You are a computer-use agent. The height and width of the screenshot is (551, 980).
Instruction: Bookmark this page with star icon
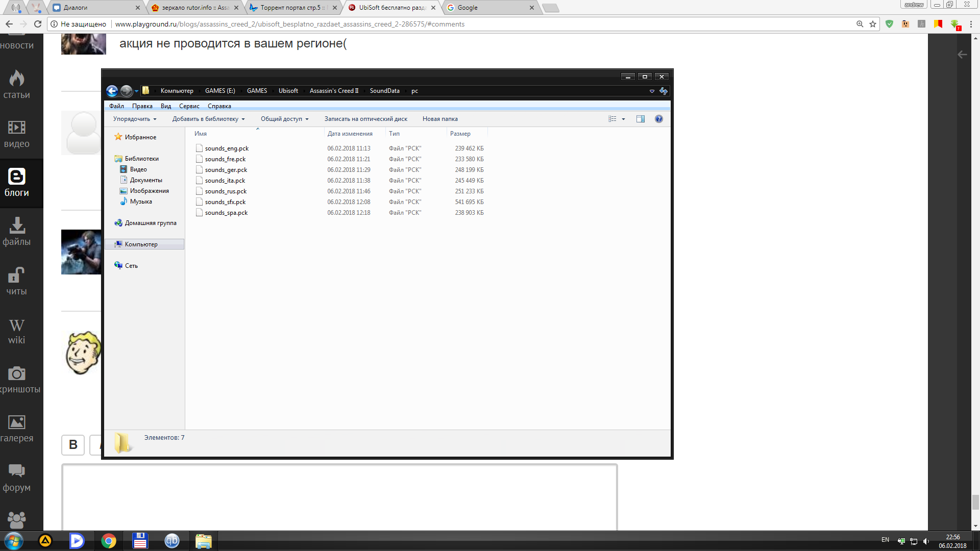click(873, 24)
